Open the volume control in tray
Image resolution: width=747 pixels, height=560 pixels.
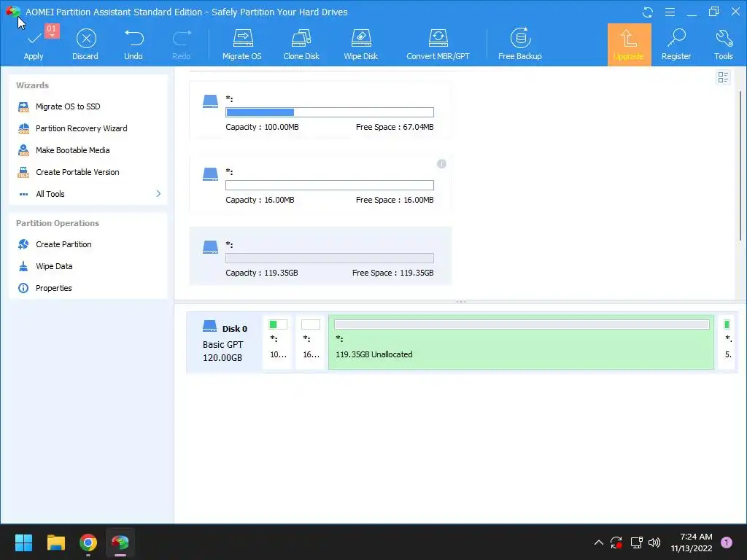tap(654, 542)
